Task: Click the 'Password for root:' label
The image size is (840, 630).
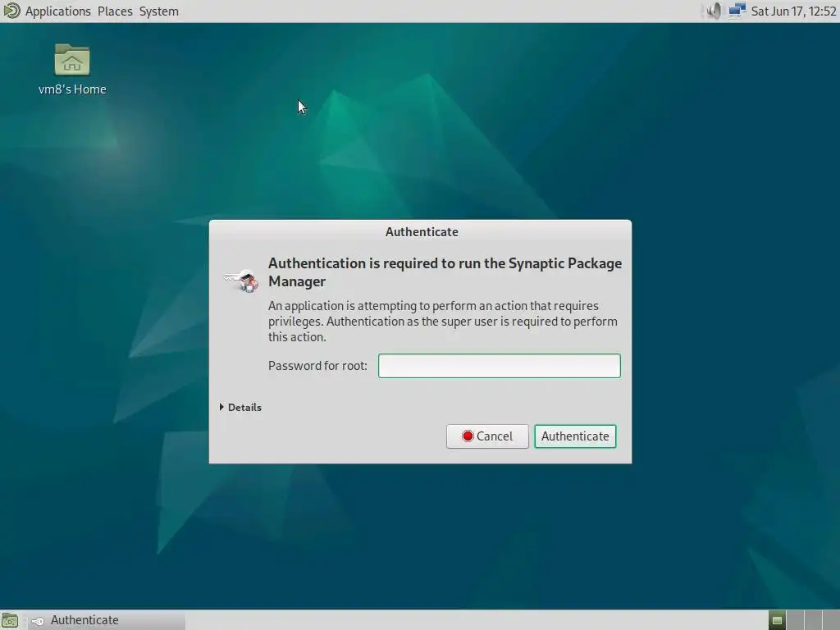Action: point(317,366)
